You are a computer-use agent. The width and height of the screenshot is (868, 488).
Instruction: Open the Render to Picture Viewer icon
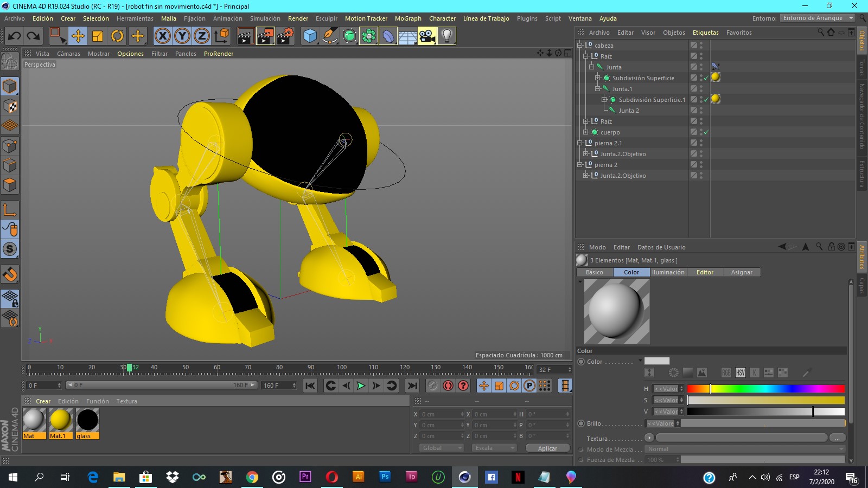point(265,36)
